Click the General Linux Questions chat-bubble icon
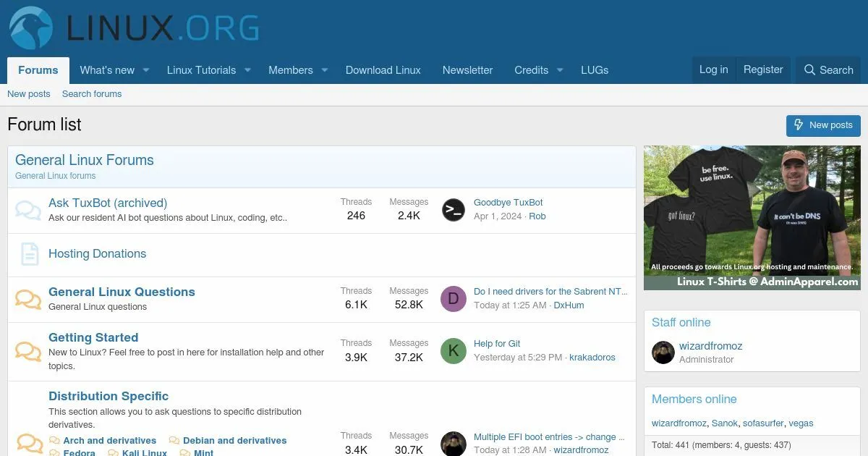 [x=28, y=300]
